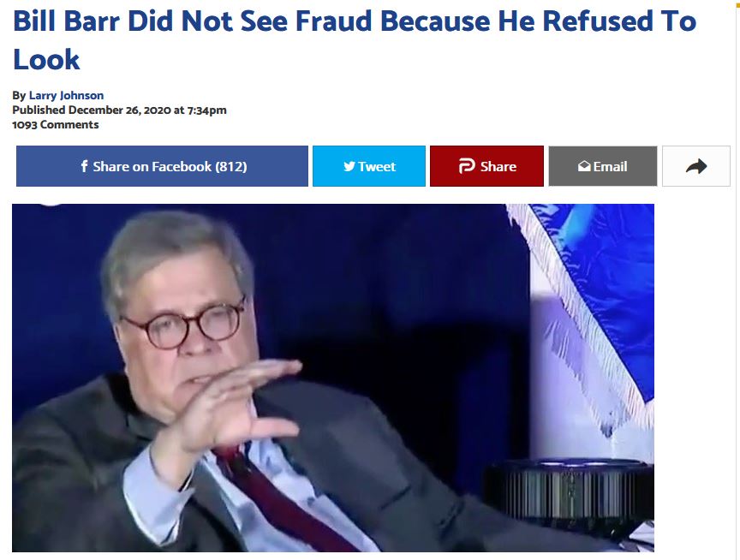
Task: Click the word 'Look' in the headline
Action: (x=46, y=60)
